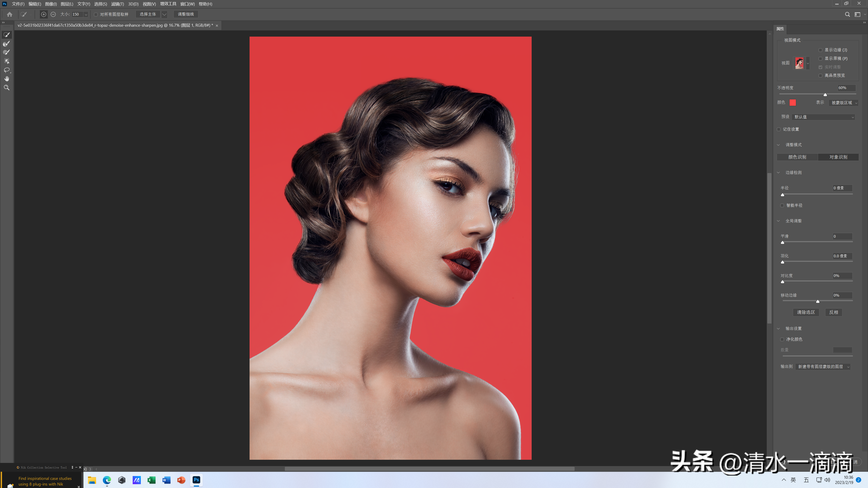Viewport: 868px width, 488px height.
Task: Open the 预设 默认值 dropdown
Action: [823, 117]
